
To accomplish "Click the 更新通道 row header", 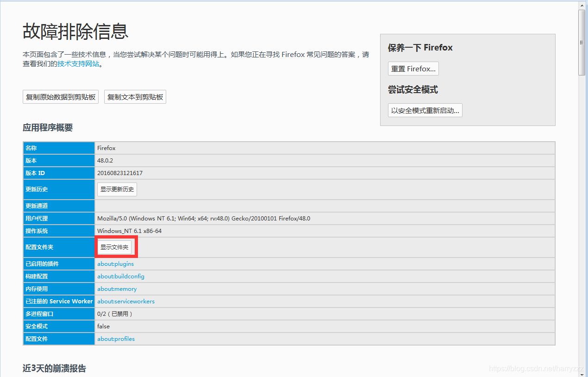I will pos(59,206).
